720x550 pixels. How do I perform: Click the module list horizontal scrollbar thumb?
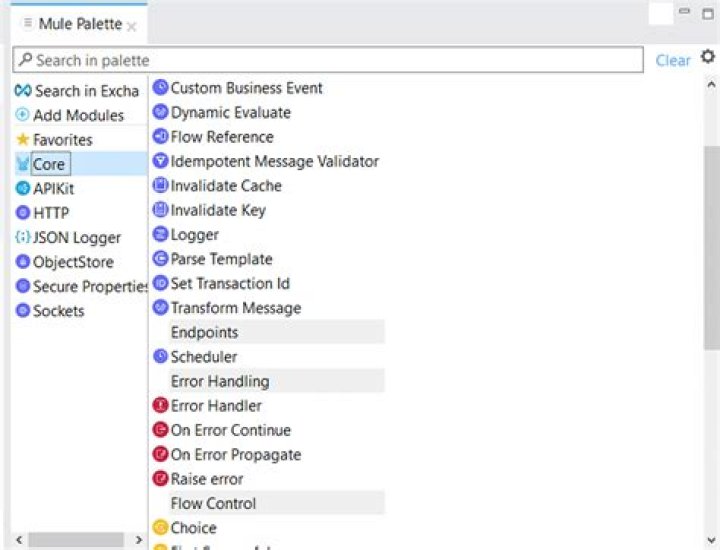tap(76, 539)
